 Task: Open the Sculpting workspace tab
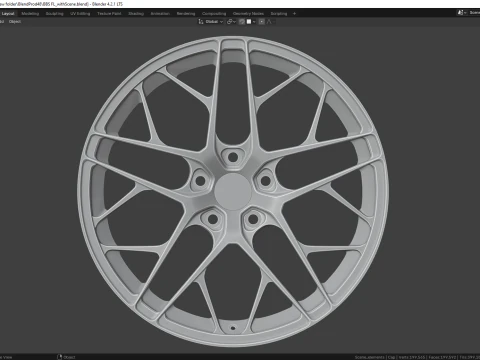(54, 14)
